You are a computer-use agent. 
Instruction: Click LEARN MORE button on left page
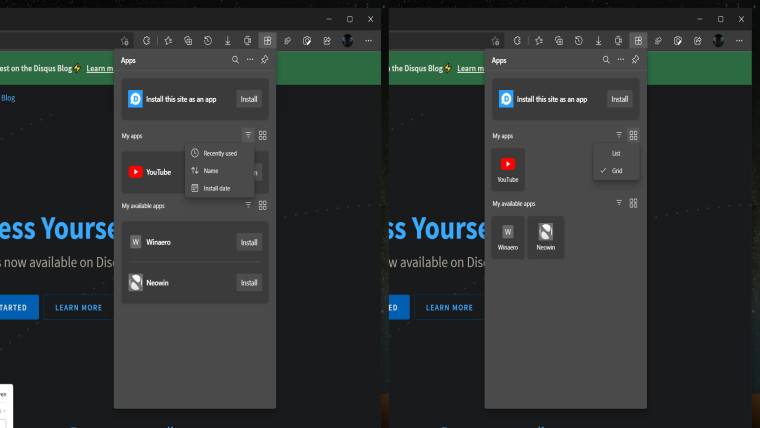(79, 307)
